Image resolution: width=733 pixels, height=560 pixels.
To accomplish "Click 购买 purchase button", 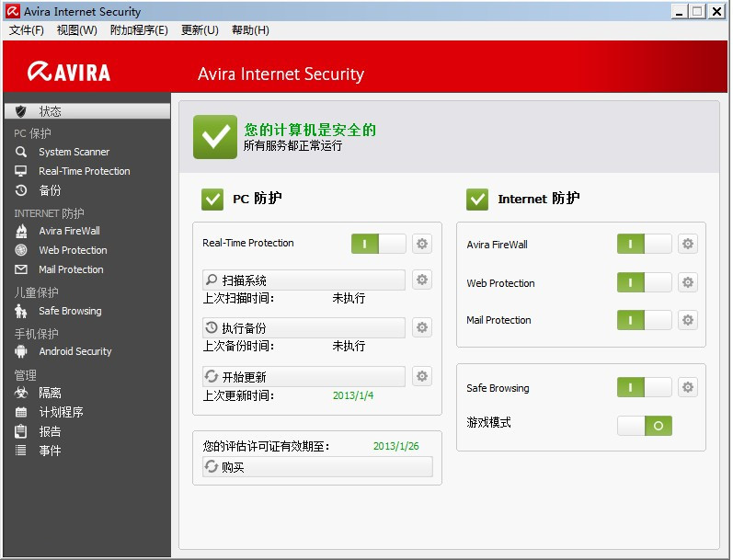I will [x=317, y=466].
